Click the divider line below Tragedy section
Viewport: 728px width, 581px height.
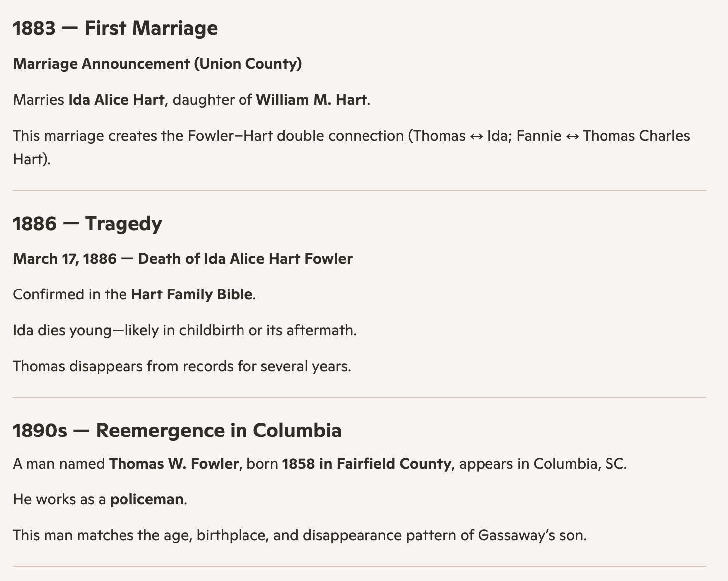pyautogui.click(x=359, y=397)
